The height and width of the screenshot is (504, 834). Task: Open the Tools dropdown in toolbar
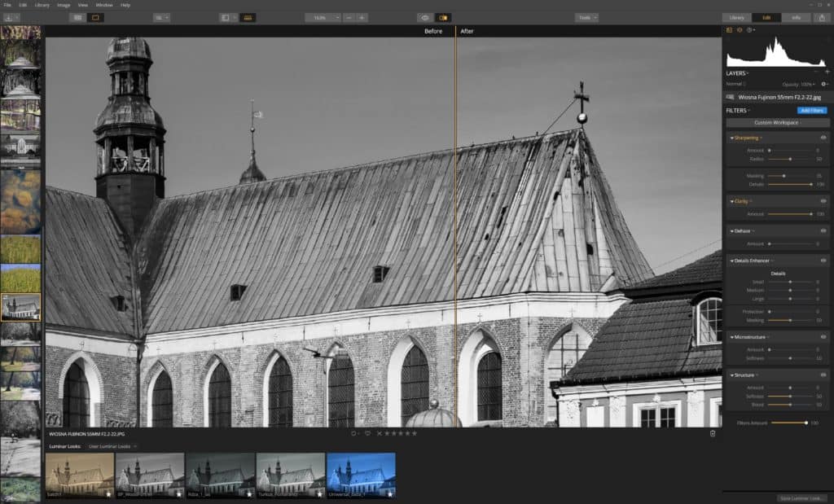coord(586,17)
